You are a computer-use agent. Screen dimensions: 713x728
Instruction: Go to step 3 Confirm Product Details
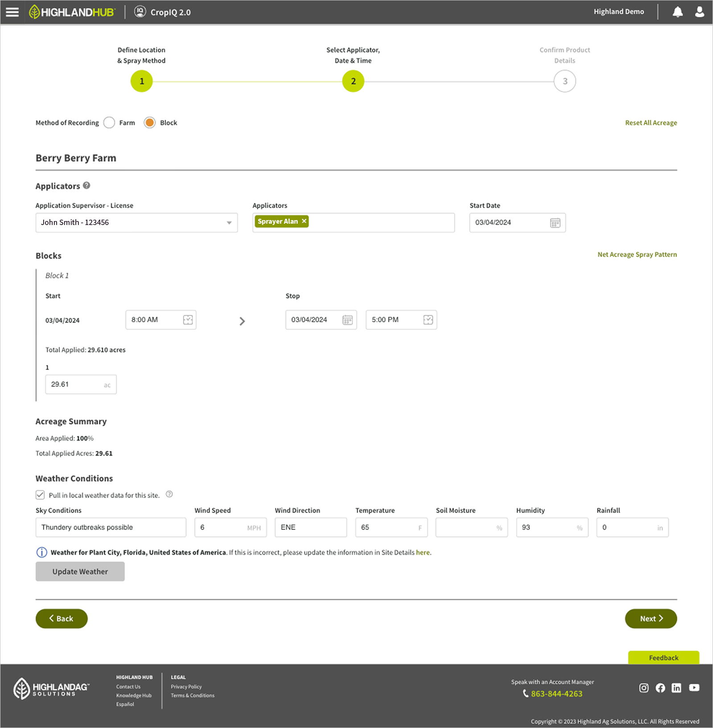565,82
